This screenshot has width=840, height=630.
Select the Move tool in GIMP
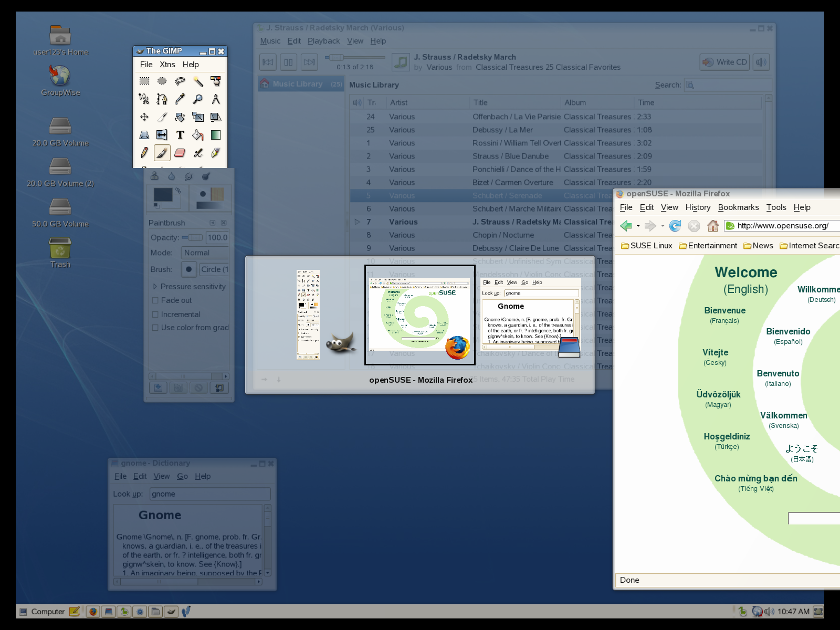144,117
